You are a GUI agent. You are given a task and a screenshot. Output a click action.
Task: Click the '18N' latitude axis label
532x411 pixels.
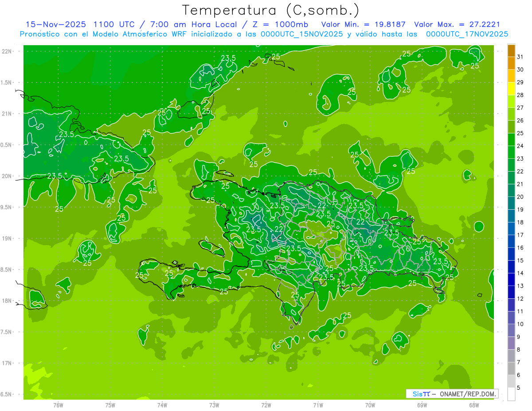[x=7, y=301]
